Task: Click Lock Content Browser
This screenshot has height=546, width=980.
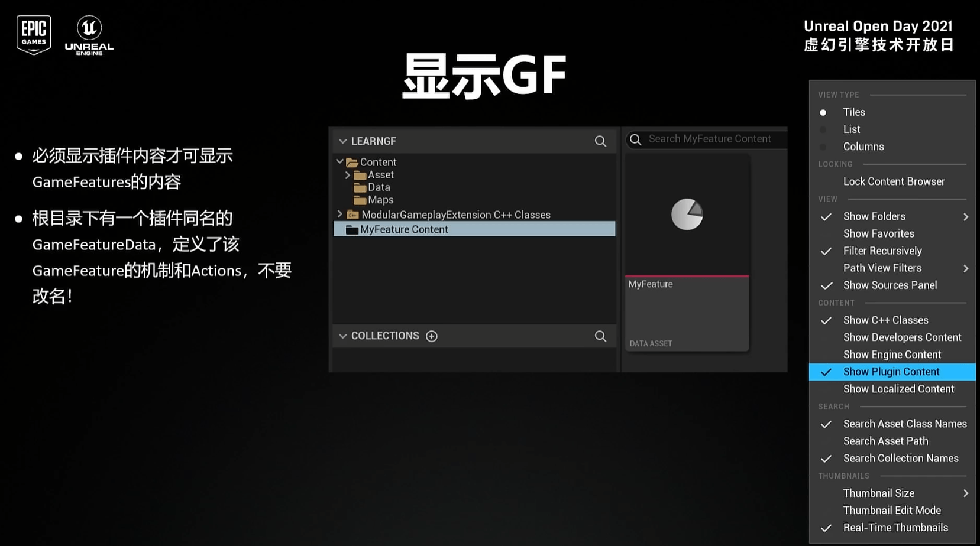Action: [x=894, y=181]
